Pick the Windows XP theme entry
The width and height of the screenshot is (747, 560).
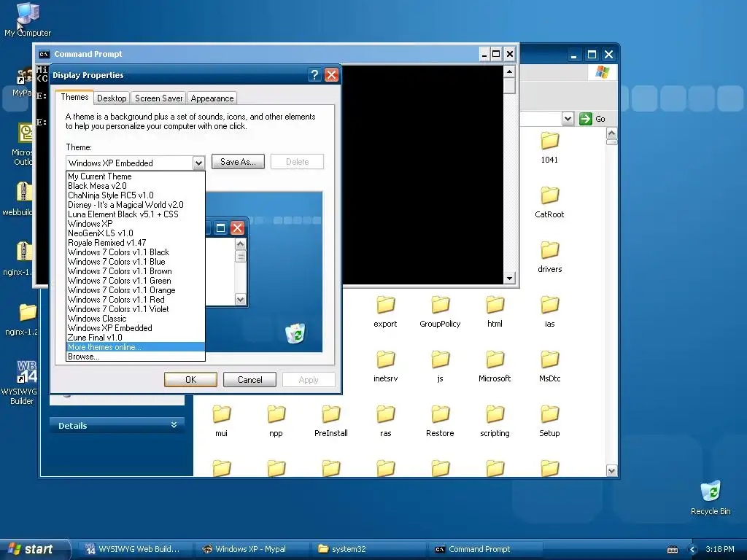point(135,224)
